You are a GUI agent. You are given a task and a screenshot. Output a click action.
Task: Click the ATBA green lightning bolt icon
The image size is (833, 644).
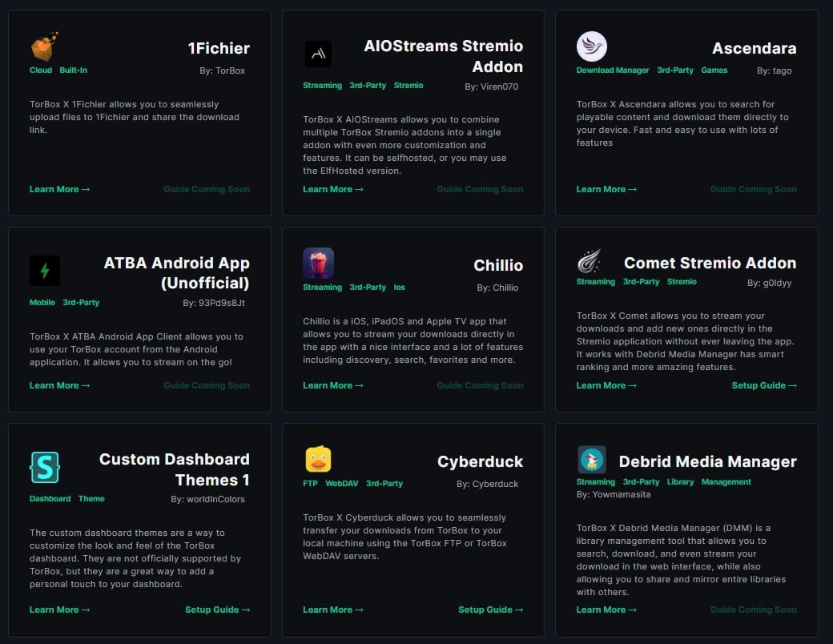click(44, 271)
